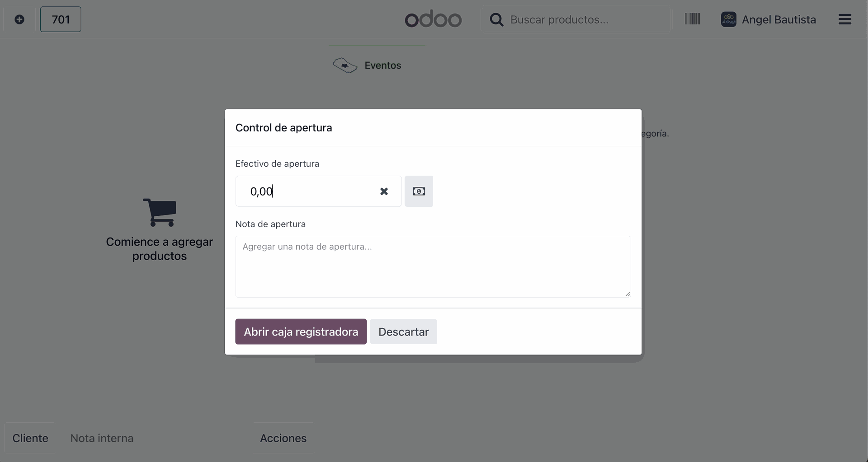Click the Descartar button
The image size is (868, 462).
(x=403, y=331)
